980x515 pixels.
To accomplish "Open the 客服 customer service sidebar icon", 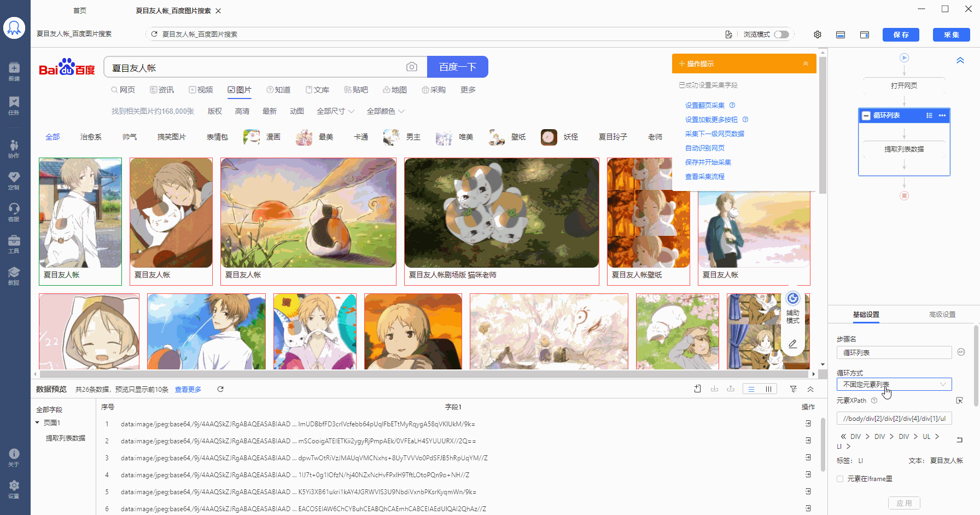I will [x=14, y=212].
